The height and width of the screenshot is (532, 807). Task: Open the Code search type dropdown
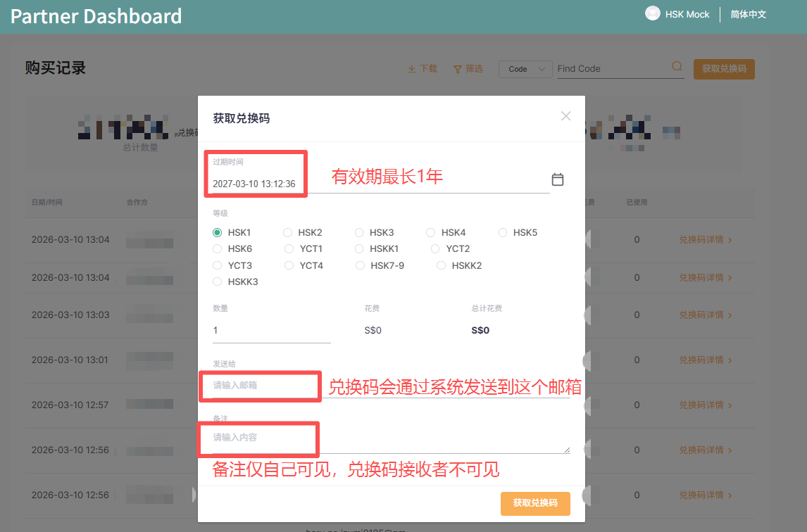(525, 68)
